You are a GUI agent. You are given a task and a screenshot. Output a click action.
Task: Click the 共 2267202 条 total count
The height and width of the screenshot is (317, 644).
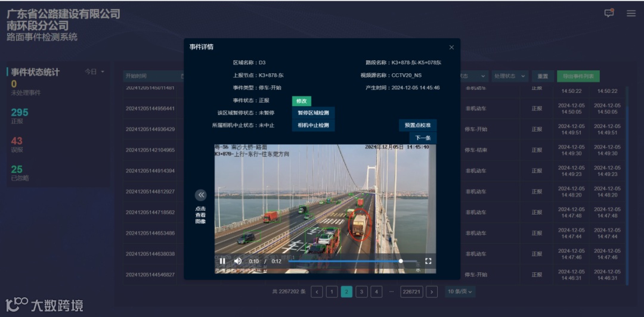(289, 291)
